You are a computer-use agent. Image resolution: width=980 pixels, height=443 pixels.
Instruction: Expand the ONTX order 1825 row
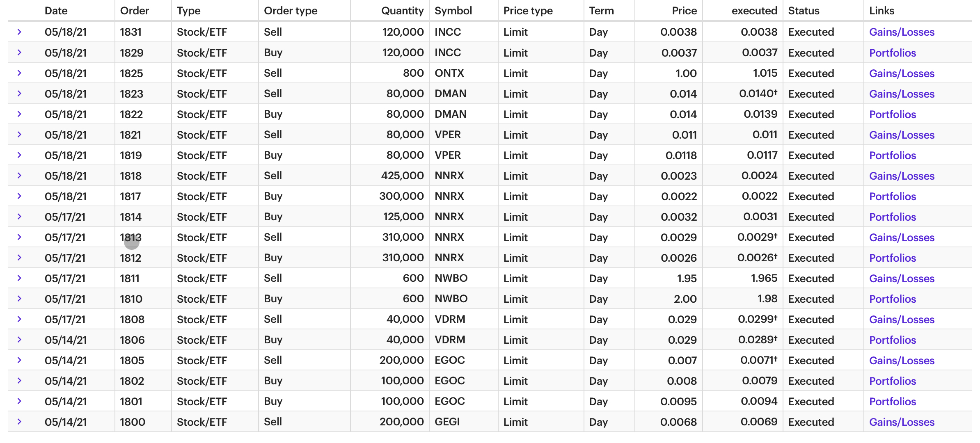click(x=19, y=73)
